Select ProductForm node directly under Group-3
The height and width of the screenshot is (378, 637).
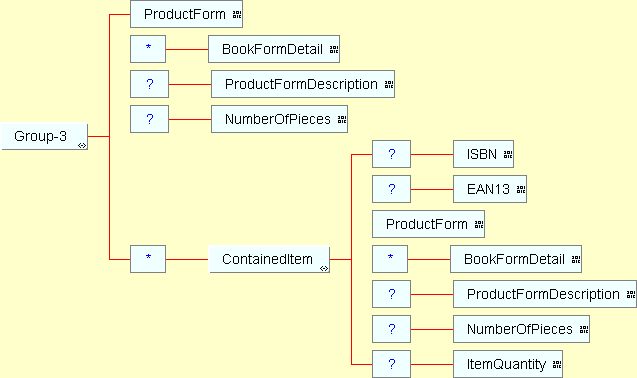coord(186,14)
